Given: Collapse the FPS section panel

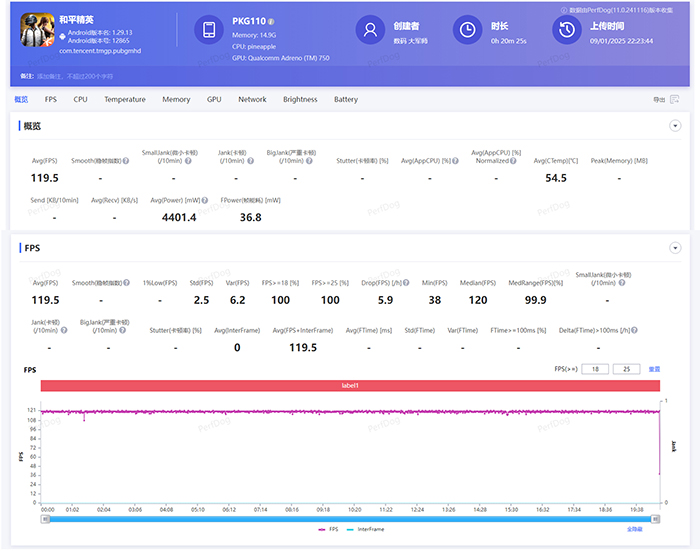Looking at the screenshot, I should (x=675, y=247).
